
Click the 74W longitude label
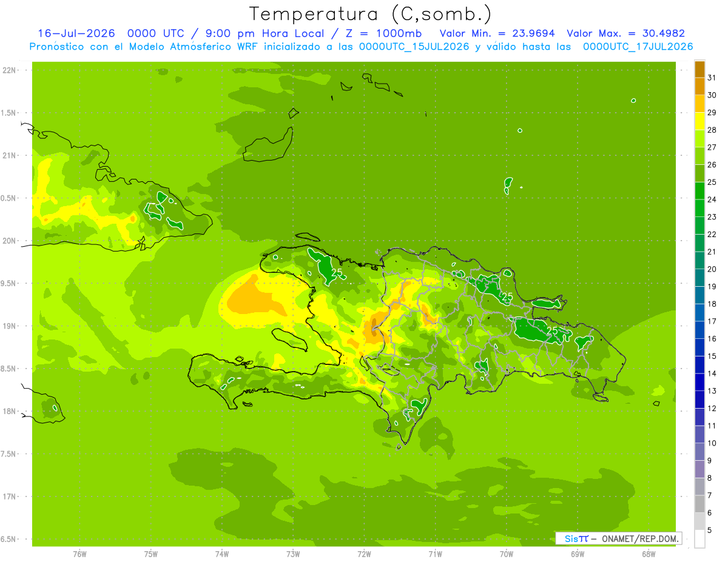click(222, 554)
